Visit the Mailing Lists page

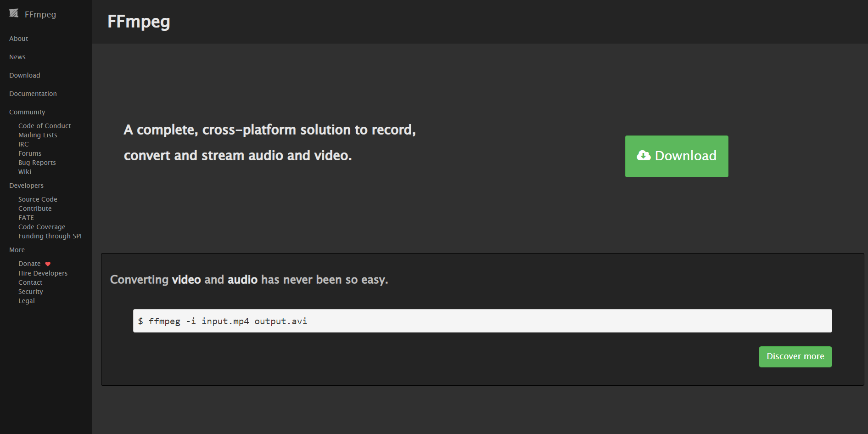[38, 135]
